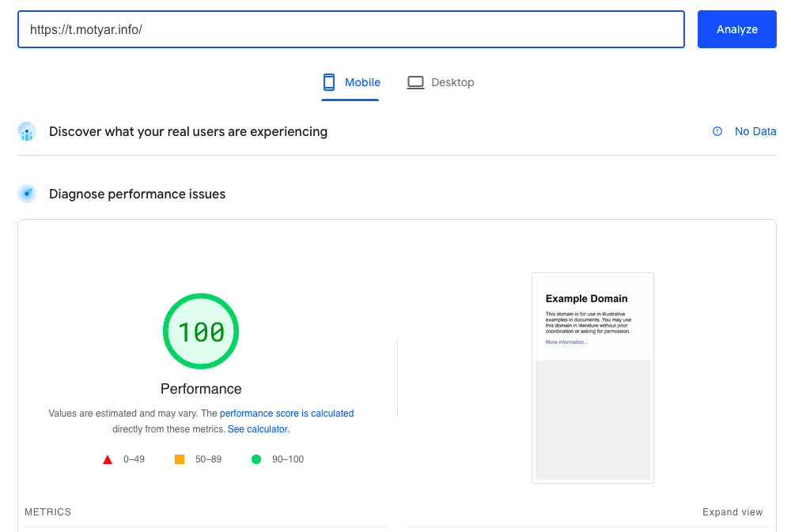Click the URL input field
This screenshot has height=532, width=791.
click(350, 29)
